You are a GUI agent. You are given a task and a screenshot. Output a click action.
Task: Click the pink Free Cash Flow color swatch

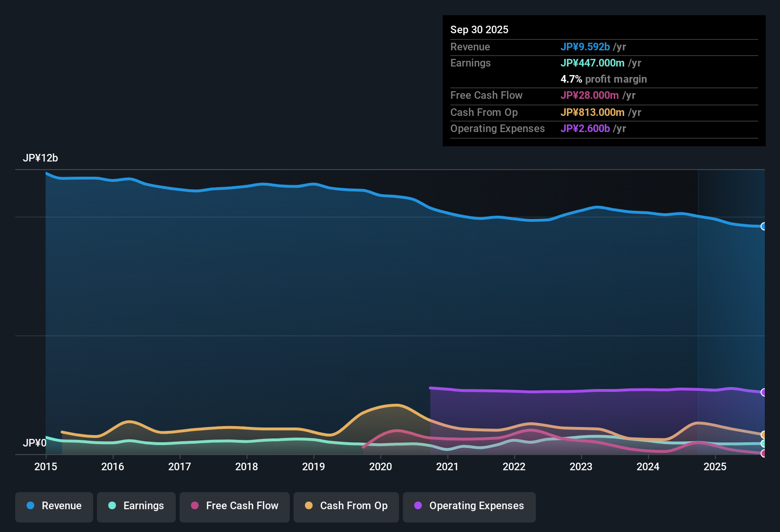pyautogui.click(x=194, y=506)
